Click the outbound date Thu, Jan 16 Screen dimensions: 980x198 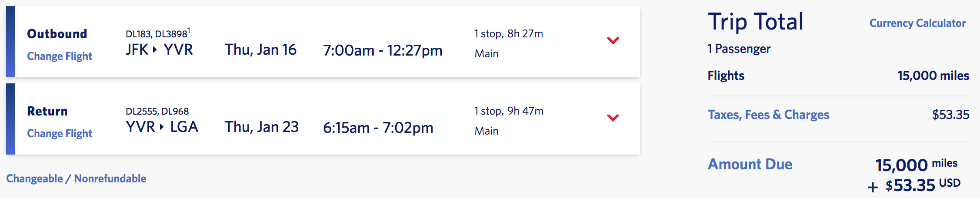(x=260, y=50)
